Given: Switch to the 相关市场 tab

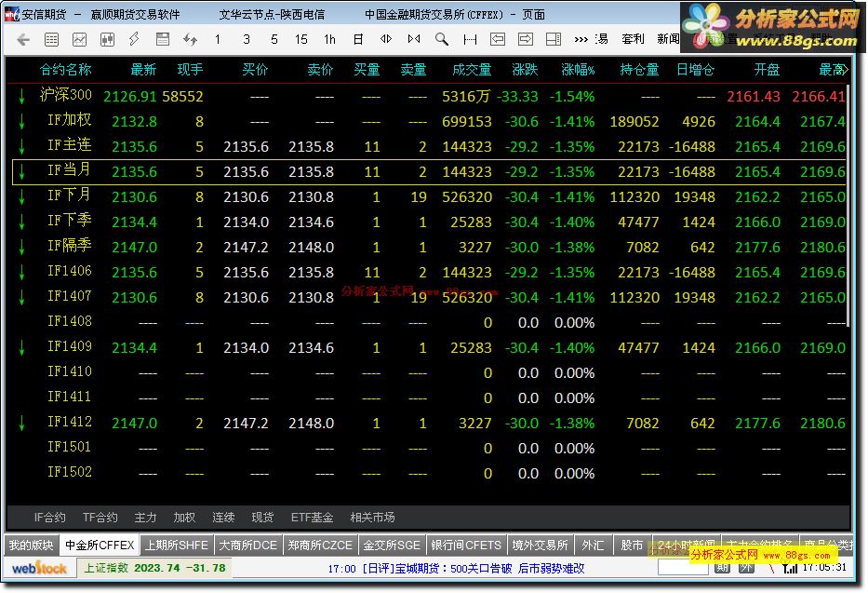Looking at the screenshot, I should (x=372, y=518).
